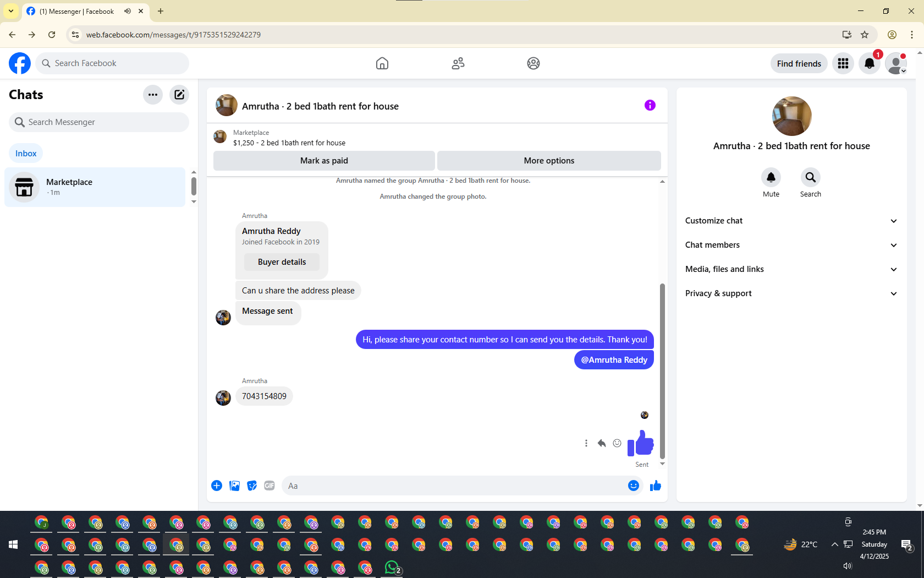This screenshot has height=578, width=924.
Task: Switch to Messenger browser tab
Action: (85, 11)
